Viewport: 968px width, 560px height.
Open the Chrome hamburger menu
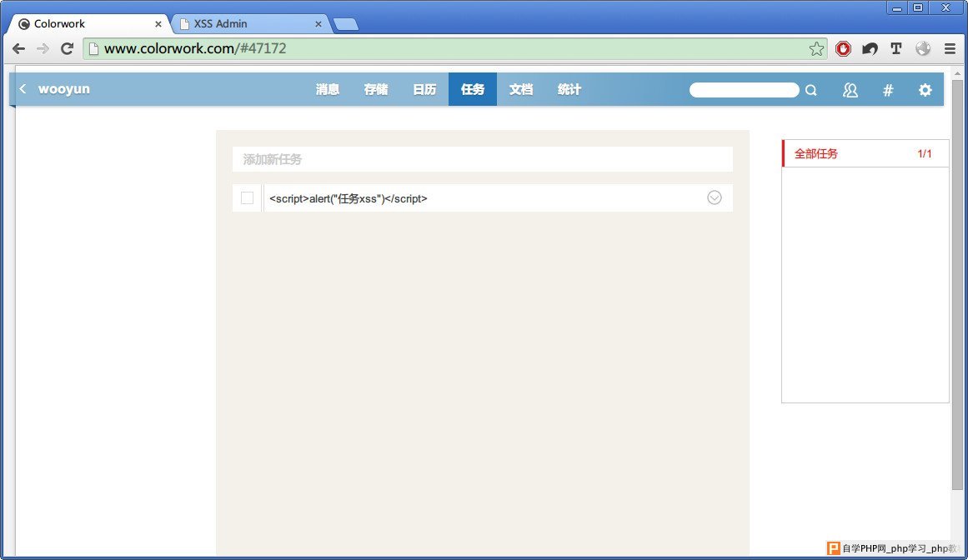pyautogui.click(x=950, y=48)
